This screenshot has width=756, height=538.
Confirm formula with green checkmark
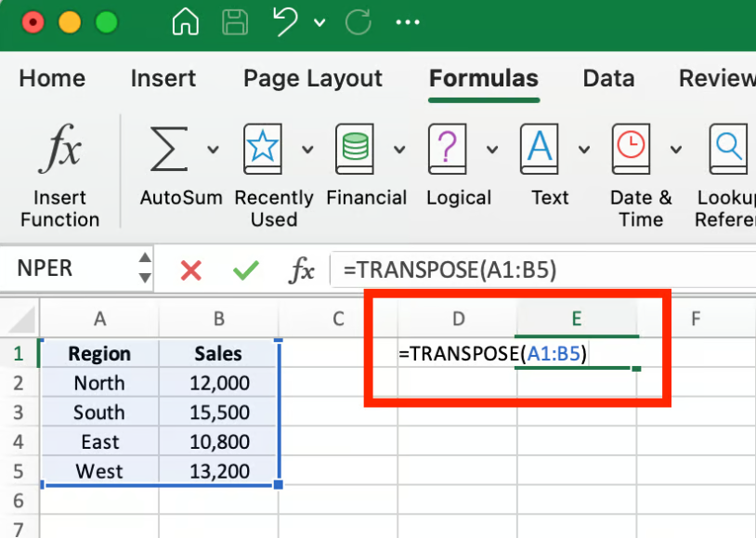pyautogui.click(x=246, y=270)
